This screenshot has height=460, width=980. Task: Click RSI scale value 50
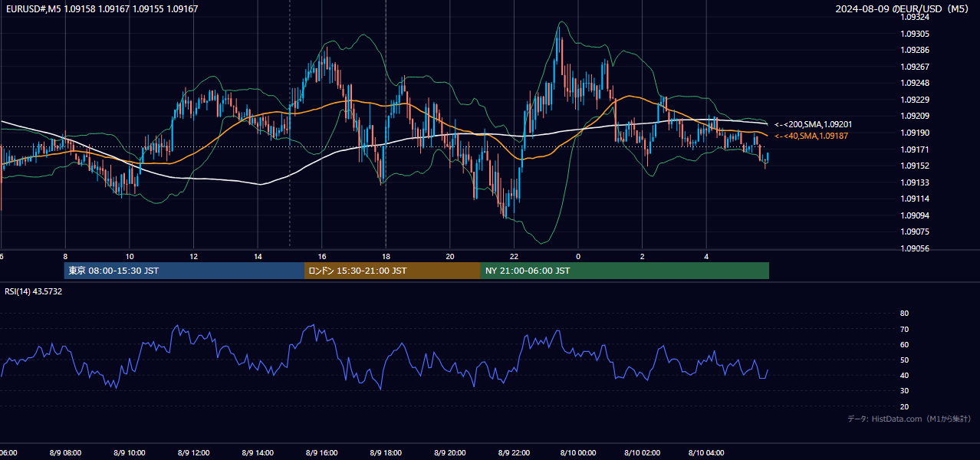[x=905, y=360]
